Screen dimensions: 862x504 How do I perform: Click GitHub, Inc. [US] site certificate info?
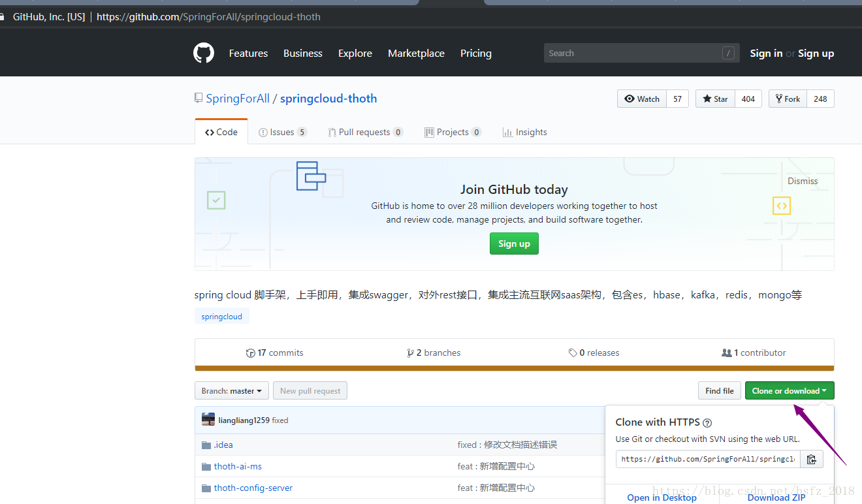[49, 17]
